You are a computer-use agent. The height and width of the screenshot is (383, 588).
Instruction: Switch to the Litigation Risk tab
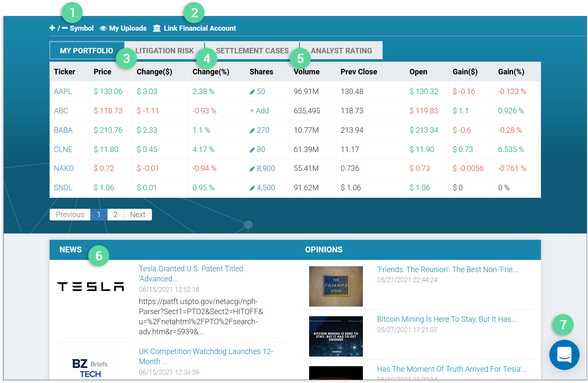[164, 51]
